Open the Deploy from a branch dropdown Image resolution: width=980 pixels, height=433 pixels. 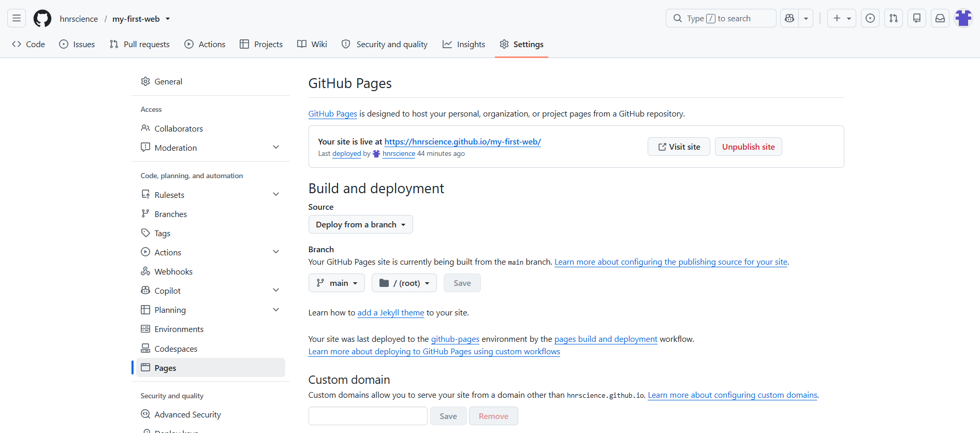click(x=361, y=224)
